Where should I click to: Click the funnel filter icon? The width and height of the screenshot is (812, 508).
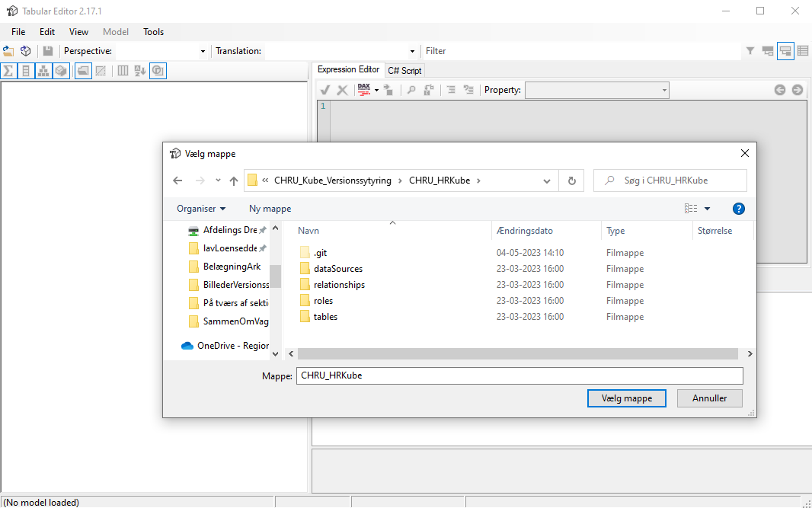[x=750, y=51]
